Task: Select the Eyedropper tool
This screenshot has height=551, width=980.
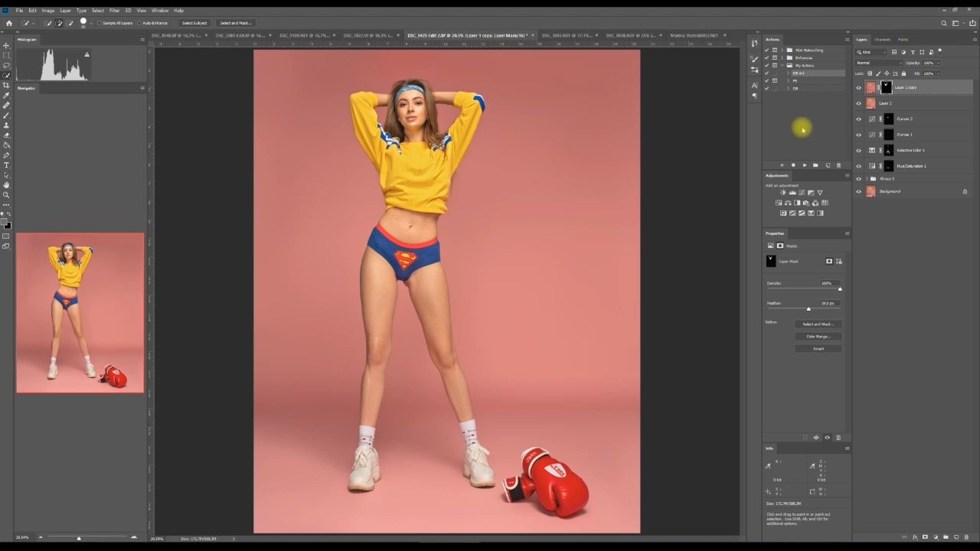Action: (6, 95)
